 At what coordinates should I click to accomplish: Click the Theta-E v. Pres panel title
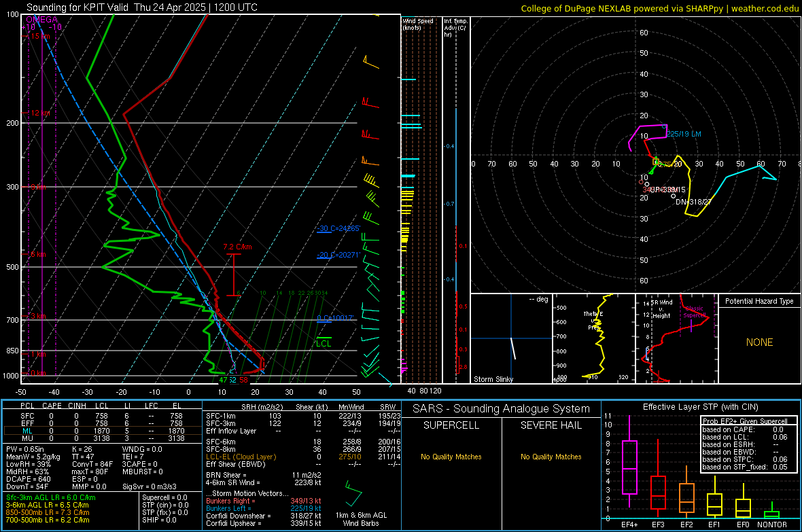593,320
